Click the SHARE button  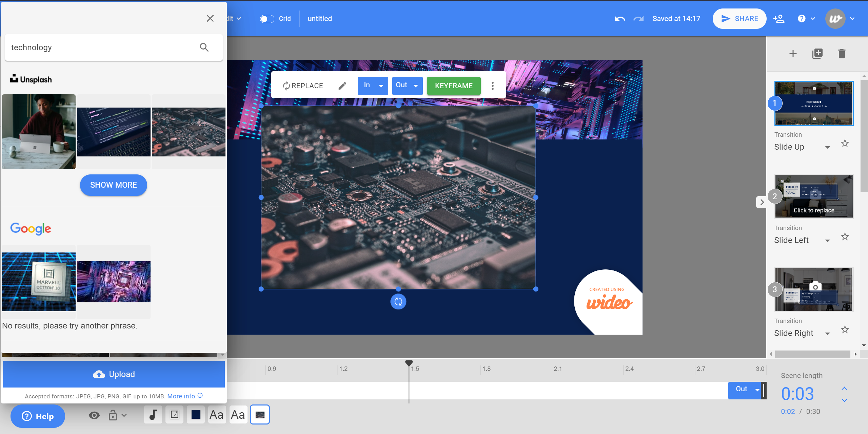739,19
